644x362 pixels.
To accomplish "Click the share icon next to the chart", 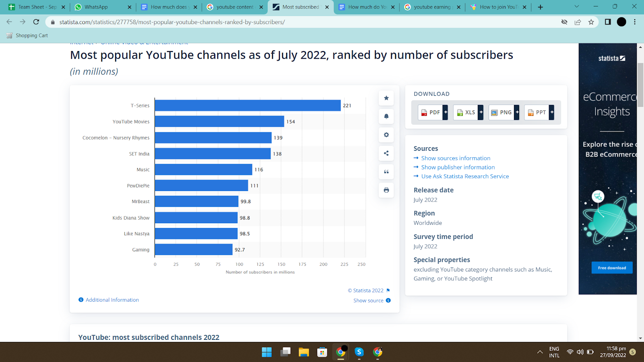I will tap(386, 153).
